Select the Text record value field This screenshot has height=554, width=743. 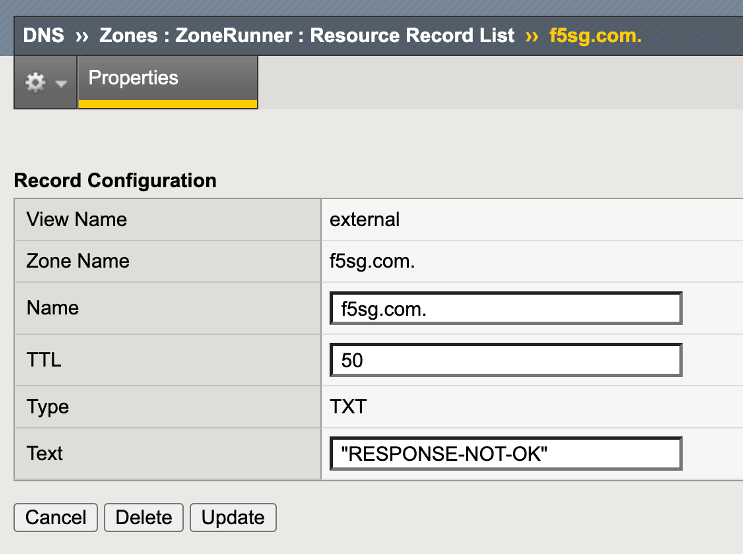click(x=505, y=454)
